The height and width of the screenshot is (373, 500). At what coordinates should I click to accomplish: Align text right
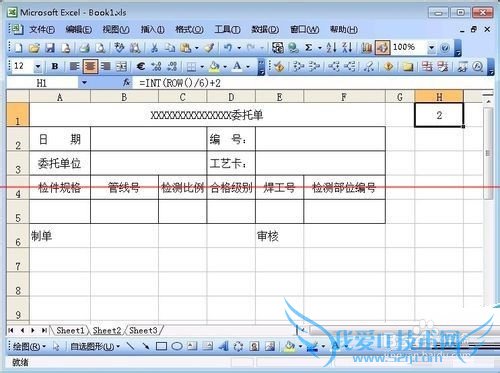106,66
